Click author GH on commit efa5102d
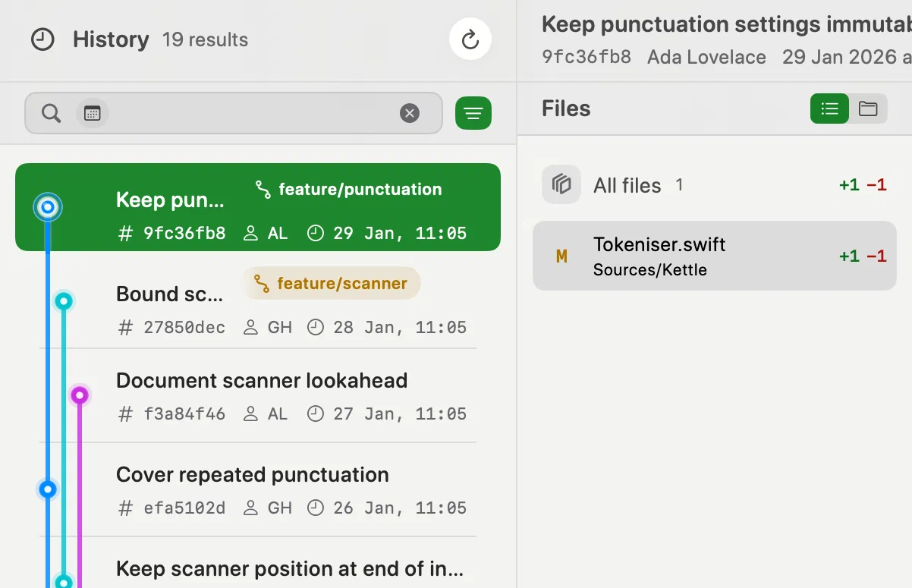Image resolution: width=912 pixels, height=588 pixels. 280,508
